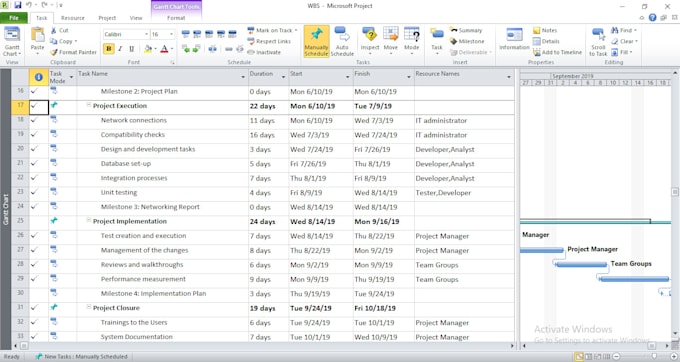Click the Details button
Screen dimensions: 680x362
(x=546, y=41)
